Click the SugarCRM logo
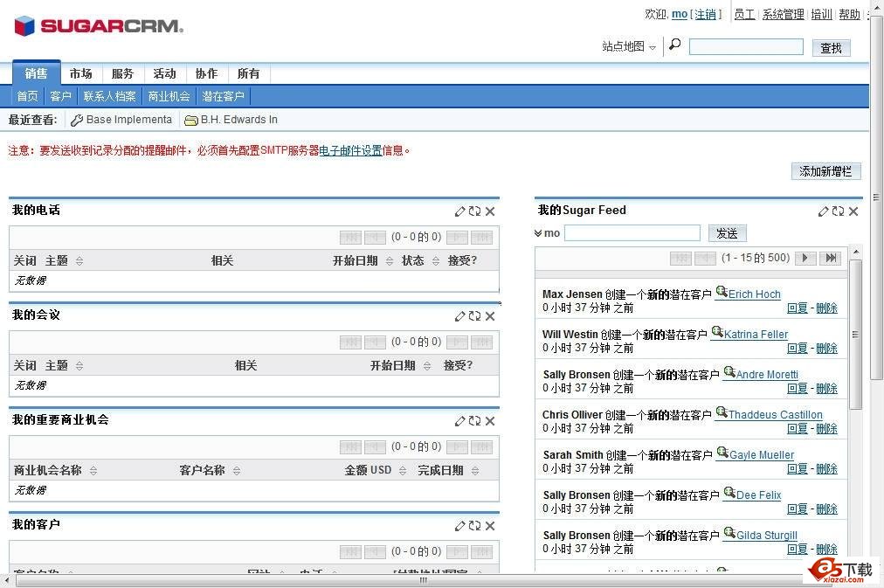This screenshot has width=884, height=588. coord(99,26)
